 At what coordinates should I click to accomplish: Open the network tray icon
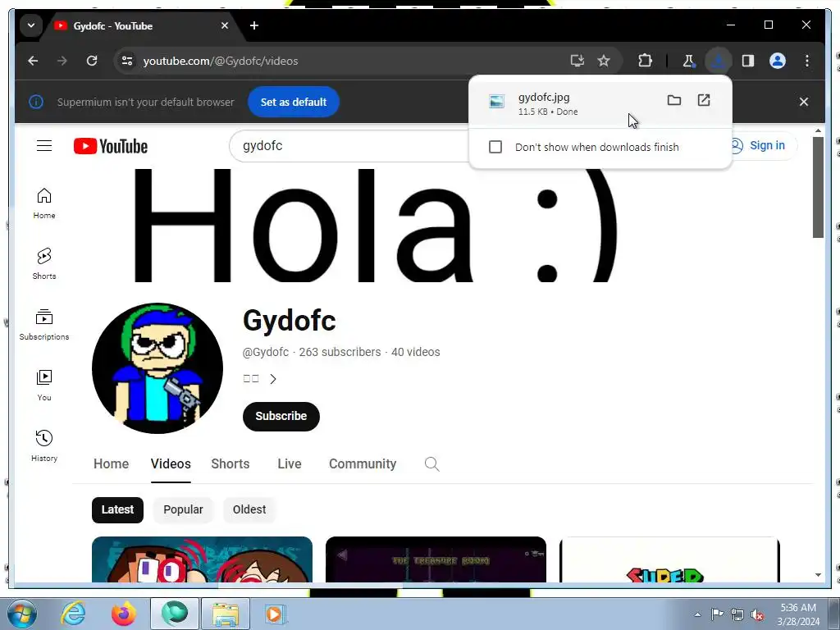click(x=737, y=614)
